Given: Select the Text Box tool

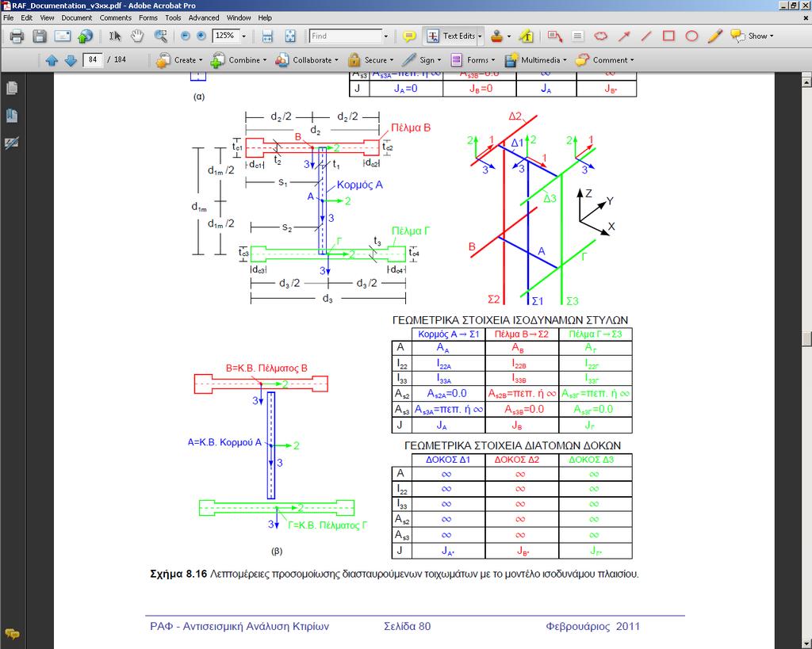Looking at the screenshot, I should pos(577,36).
